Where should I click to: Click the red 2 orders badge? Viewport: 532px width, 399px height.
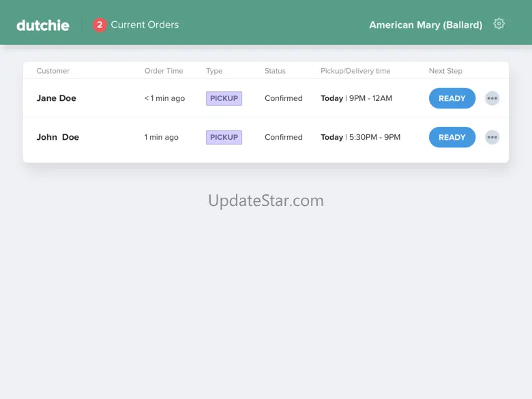(100, 25)
